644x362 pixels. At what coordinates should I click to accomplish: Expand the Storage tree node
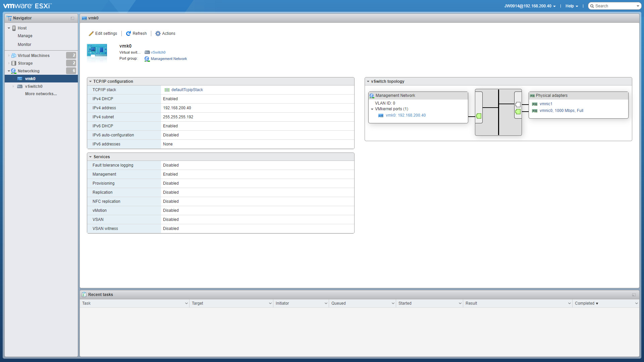click(9, 63)
